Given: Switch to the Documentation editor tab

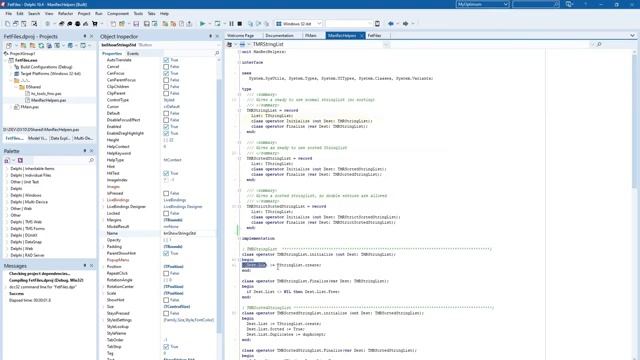Looking at the screenshot, I should point(280,36).
